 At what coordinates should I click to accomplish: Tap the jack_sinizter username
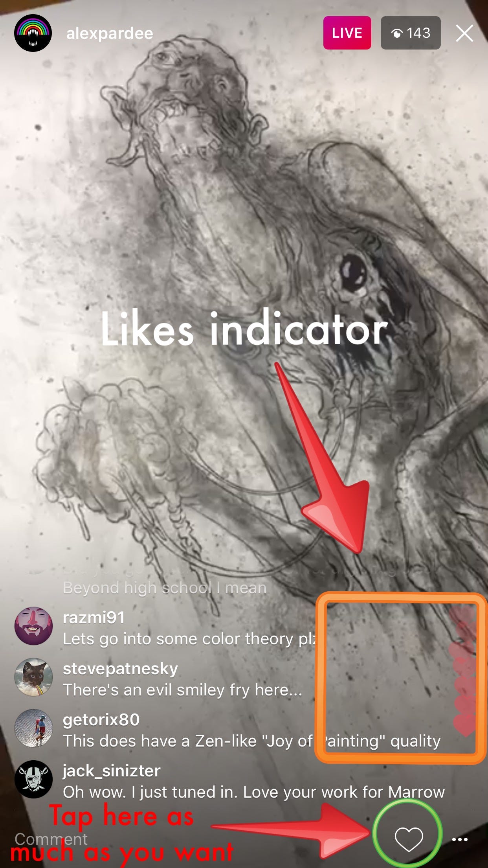tap(112, 771)
